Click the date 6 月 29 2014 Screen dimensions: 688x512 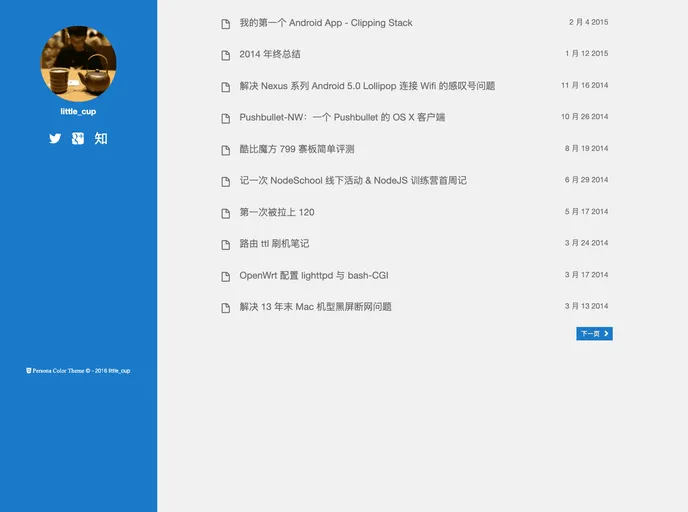pyautogui.click(x=587, y=180)
